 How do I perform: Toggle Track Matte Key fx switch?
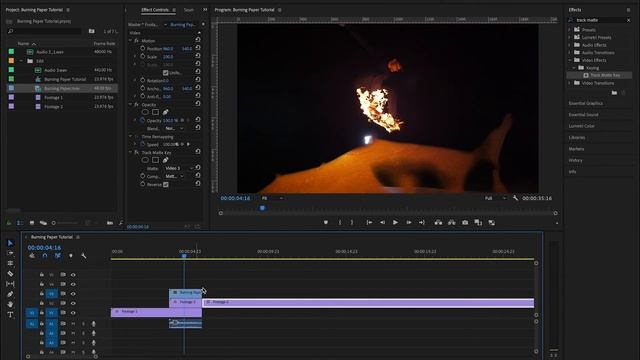[x=137, y=152]
